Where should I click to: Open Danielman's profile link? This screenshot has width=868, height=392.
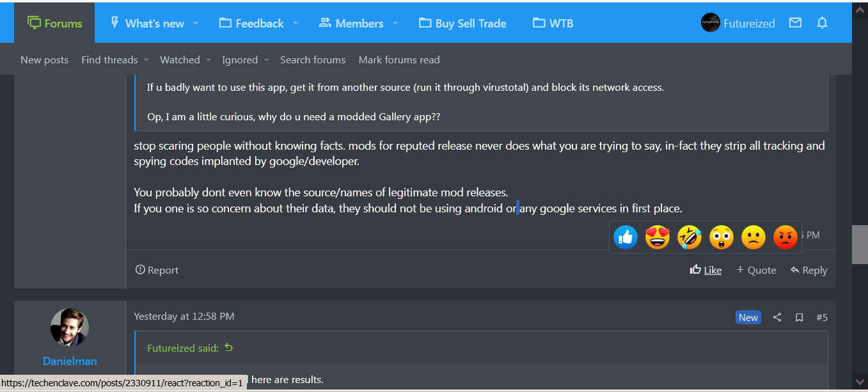tap(70, 361)
